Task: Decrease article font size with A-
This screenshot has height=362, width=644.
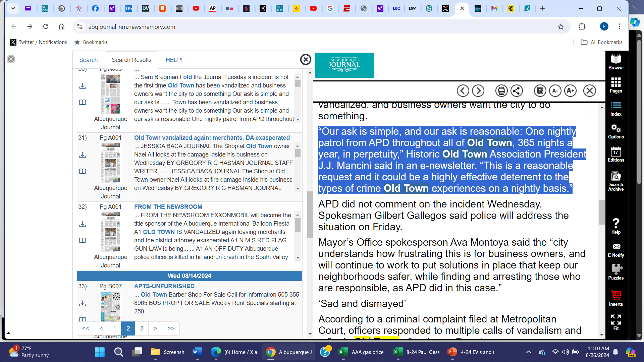Action: pos(555,91)
